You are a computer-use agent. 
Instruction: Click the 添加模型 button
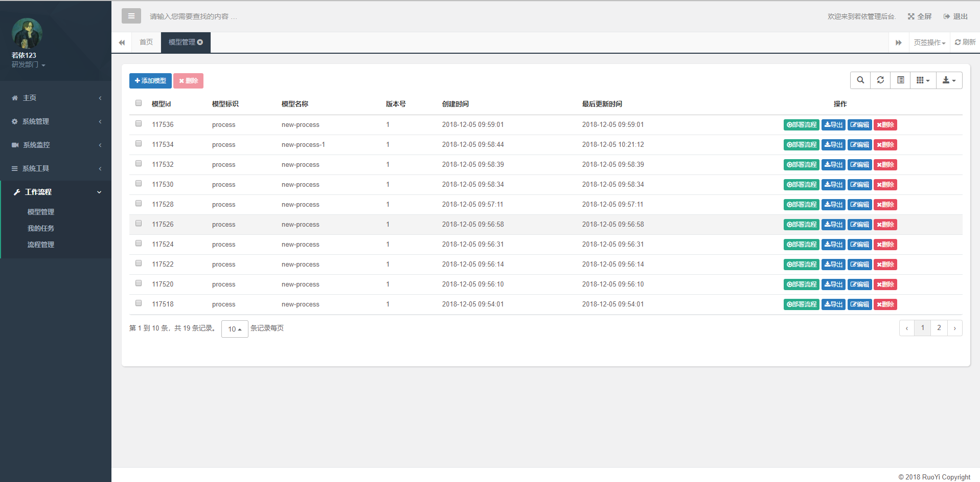click(x=150, y=81)
